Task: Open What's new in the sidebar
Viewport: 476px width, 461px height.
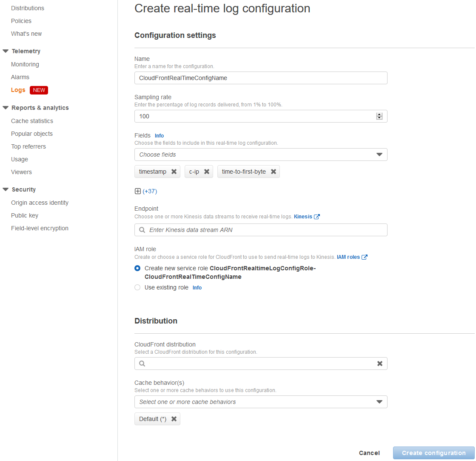Action: click(x=26, y=34)
